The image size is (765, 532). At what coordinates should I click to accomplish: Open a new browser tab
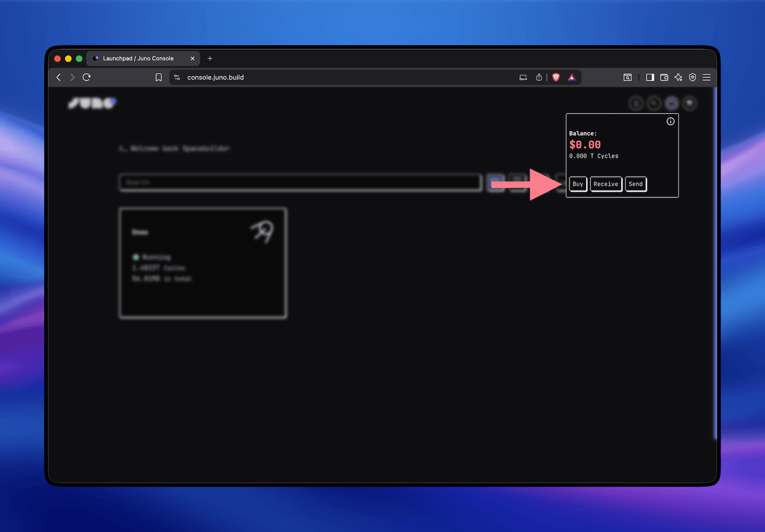210,58
